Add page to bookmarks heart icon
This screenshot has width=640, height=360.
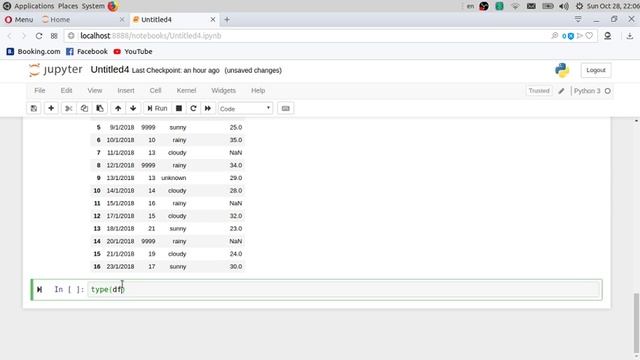(x=589, y=36)
